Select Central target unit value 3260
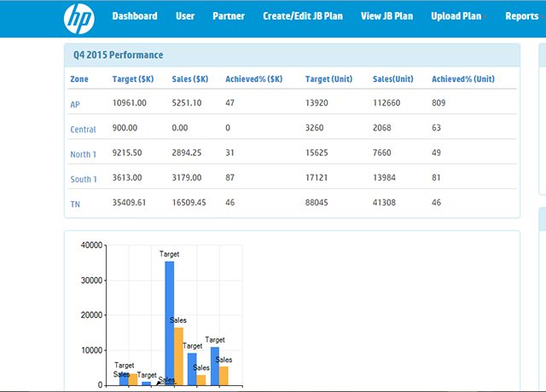 315,128
